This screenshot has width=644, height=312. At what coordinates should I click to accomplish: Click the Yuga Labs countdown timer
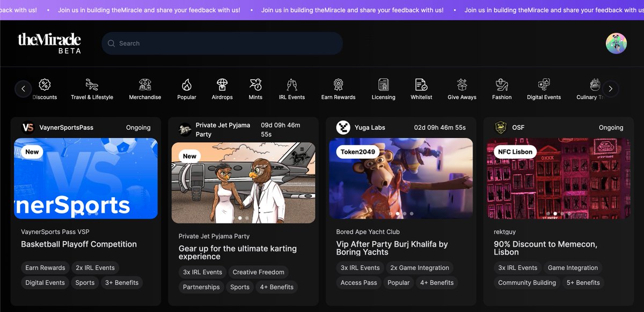pos(440,128)
